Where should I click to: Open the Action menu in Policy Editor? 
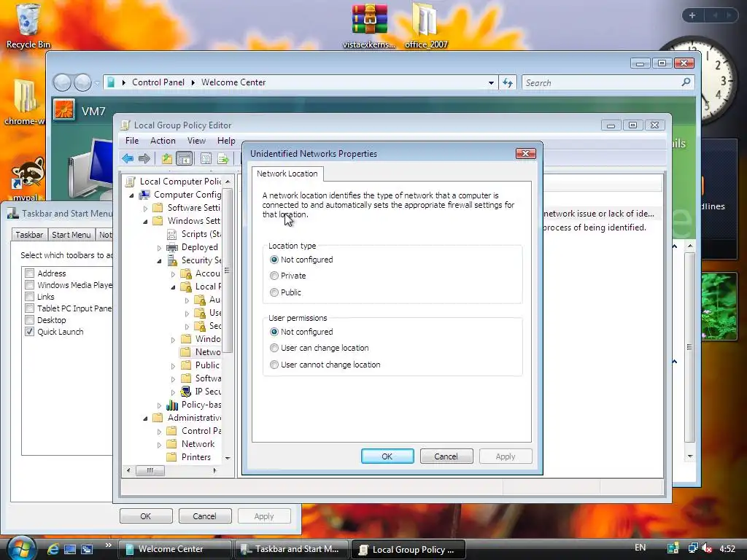pyautogui.click(x=163, y=141)
